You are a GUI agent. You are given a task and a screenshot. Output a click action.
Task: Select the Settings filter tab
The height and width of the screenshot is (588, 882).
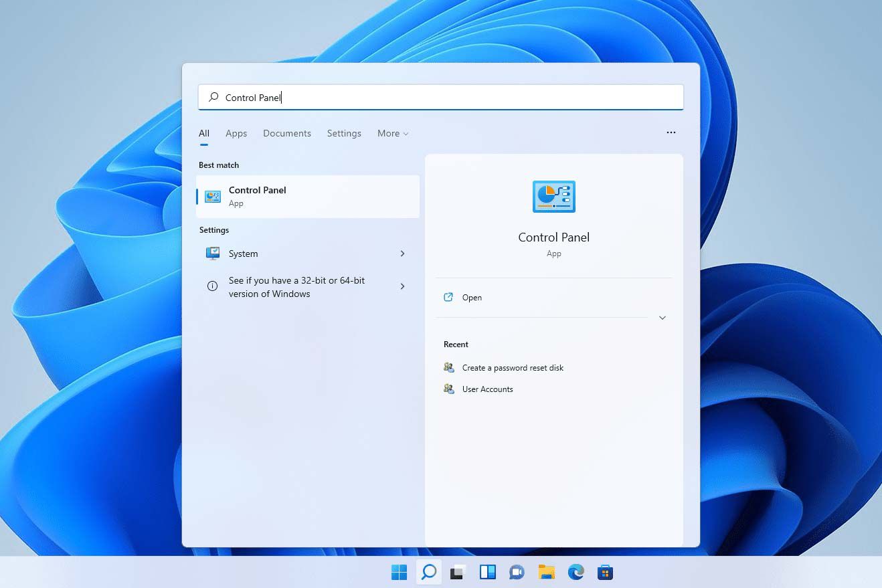tap(343, 133)
